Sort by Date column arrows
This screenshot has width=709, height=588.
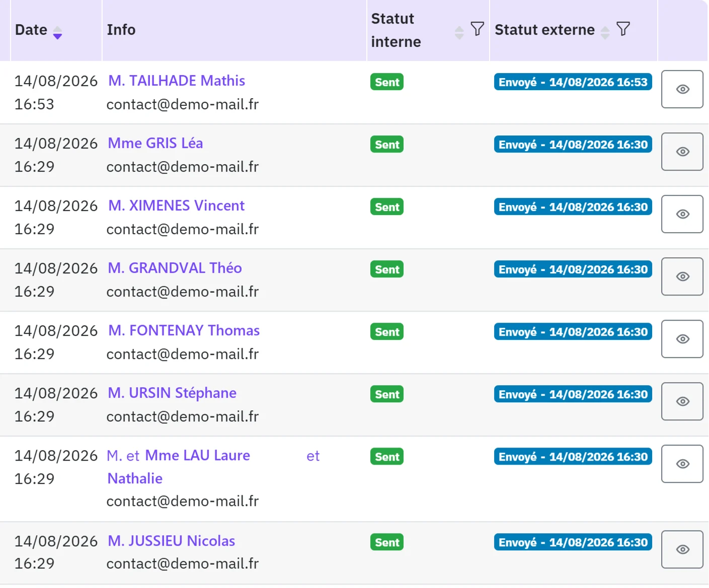pos(57,33)
